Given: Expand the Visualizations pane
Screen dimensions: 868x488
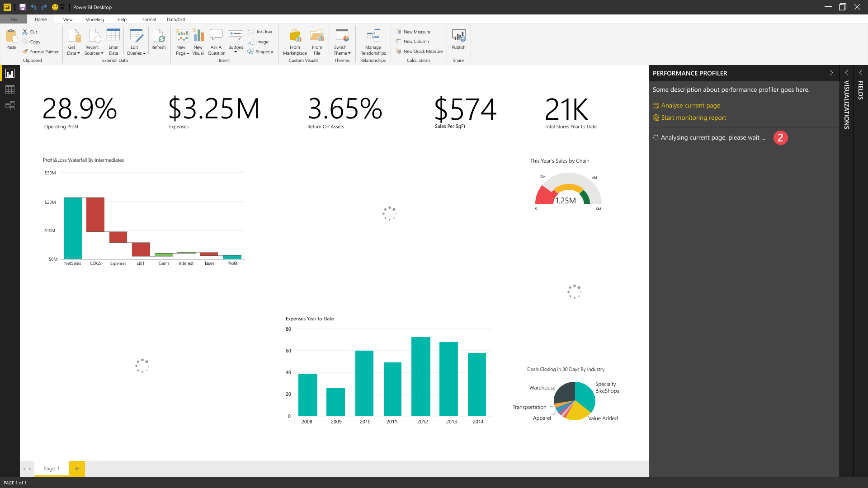Looking at the screenshot, I should pyautogui.click(x=847, y=73).
